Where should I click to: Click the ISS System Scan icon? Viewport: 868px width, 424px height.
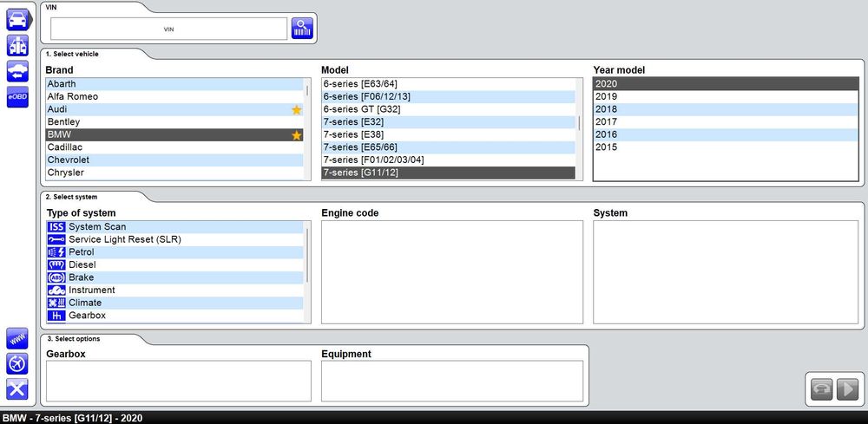[56, 226]
